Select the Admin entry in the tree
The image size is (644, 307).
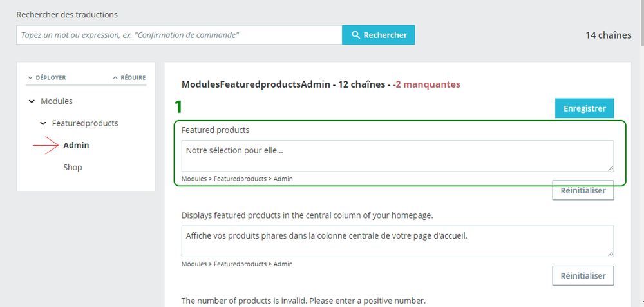click(x=76, y=145)
